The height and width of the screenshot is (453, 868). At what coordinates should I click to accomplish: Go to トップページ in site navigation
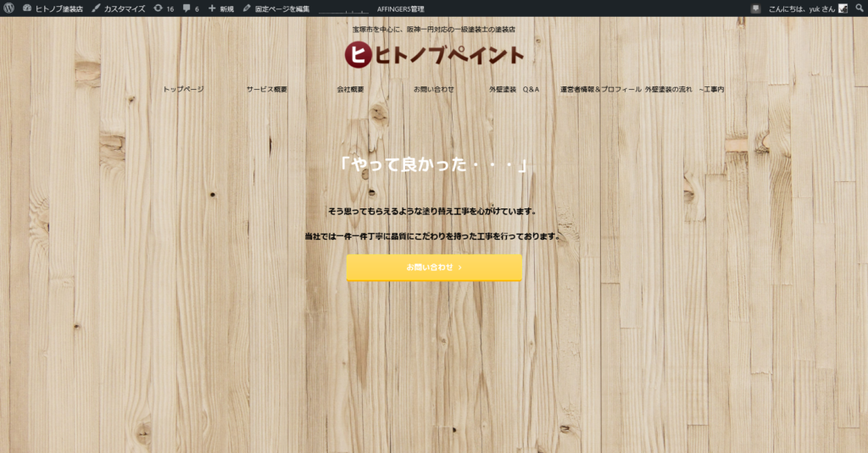point(183,89)
